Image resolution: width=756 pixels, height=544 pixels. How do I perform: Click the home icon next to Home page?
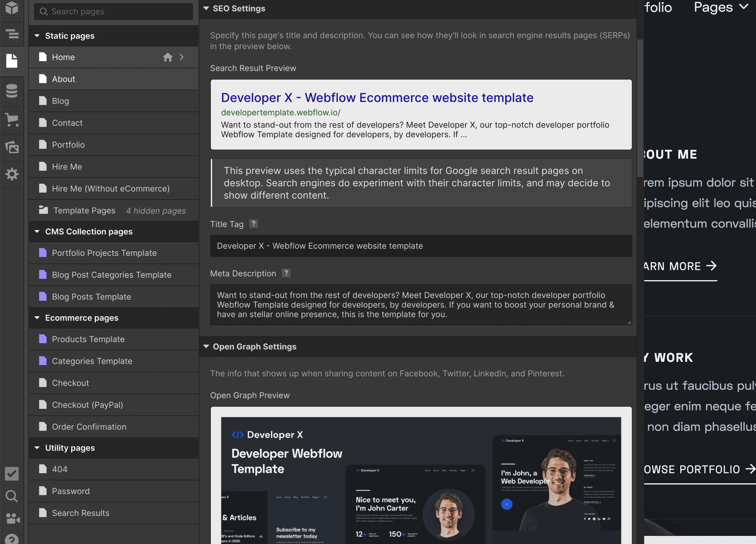pyautogui.click(x=168, y=57)
